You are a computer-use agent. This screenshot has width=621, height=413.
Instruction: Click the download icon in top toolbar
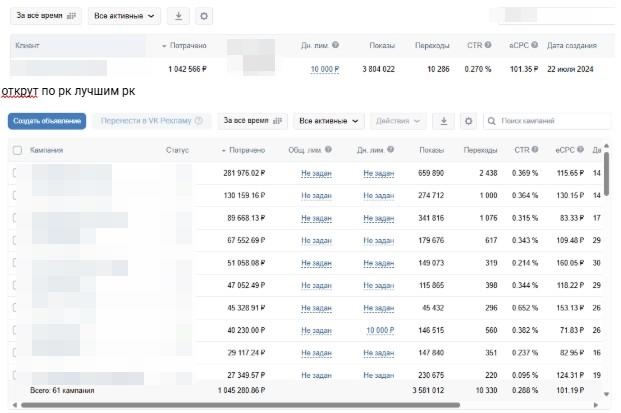pyautogui.click(x=178, y=16)
